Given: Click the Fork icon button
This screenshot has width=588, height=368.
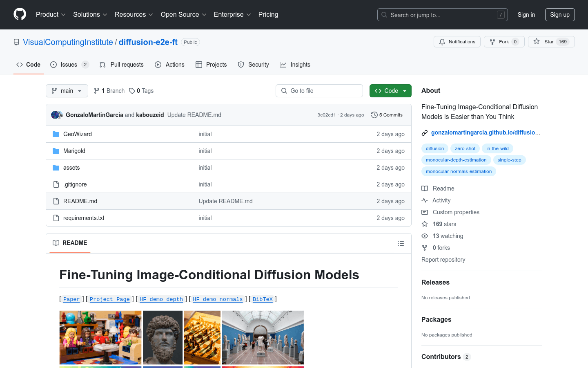Looking at the screenshot, I should point(492,42).
